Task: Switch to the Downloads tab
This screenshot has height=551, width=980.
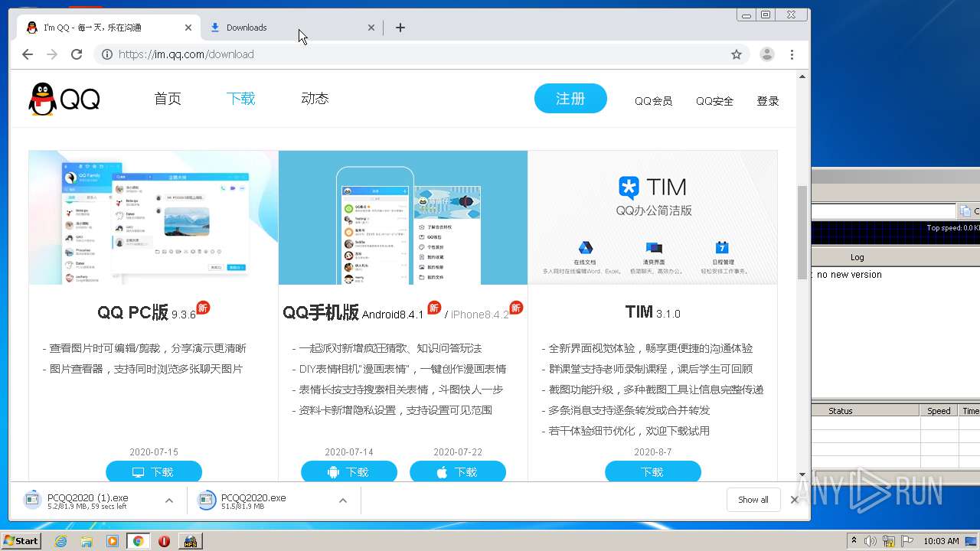Action: [x=291, y=28]
